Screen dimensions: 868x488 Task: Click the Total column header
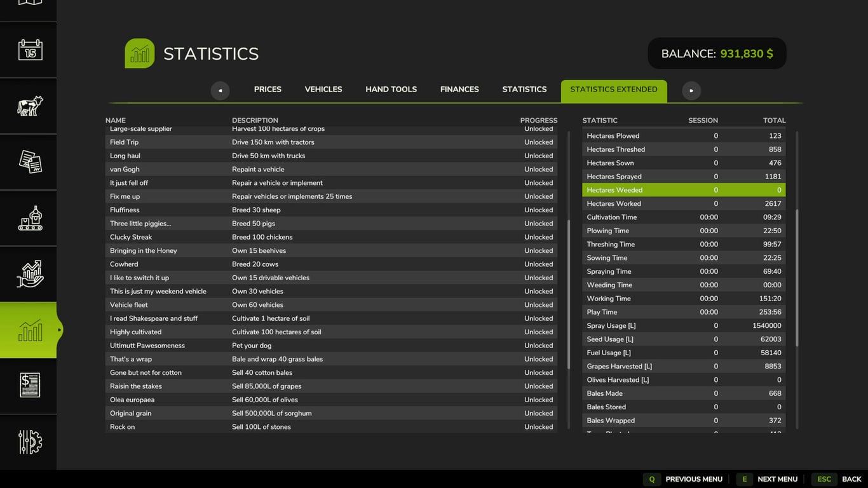(x=774, y=120)
